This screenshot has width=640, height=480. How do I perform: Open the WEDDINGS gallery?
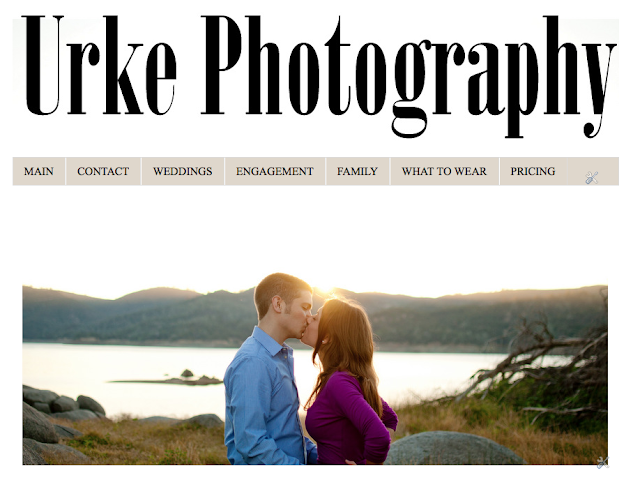coord(182,171)
